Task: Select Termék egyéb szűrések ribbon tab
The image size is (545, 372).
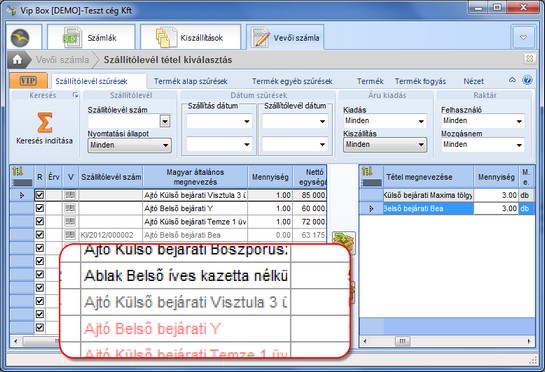Action: pos(292,81)
